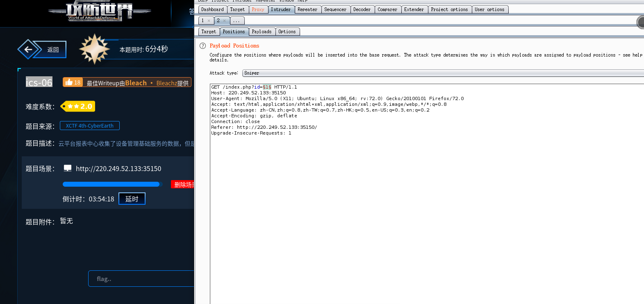Switch to the Decoder tab
Image resolution: width=644 pixels, height=304 pixels.
[x=362, y=9]
